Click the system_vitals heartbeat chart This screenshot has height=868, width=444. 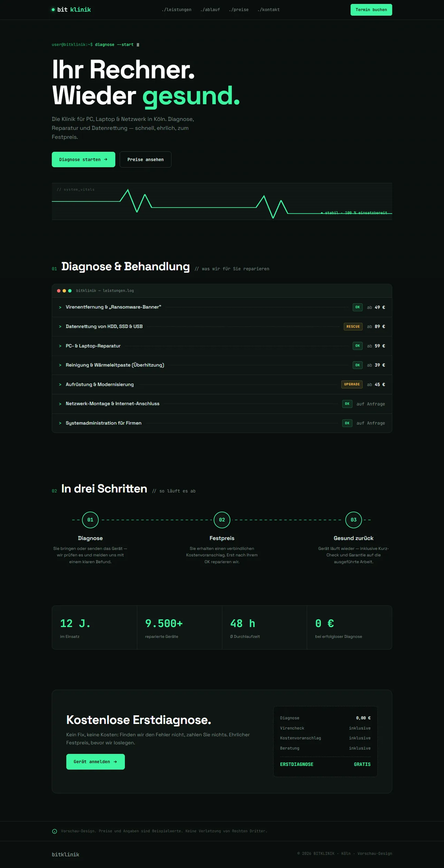point(222,201)
